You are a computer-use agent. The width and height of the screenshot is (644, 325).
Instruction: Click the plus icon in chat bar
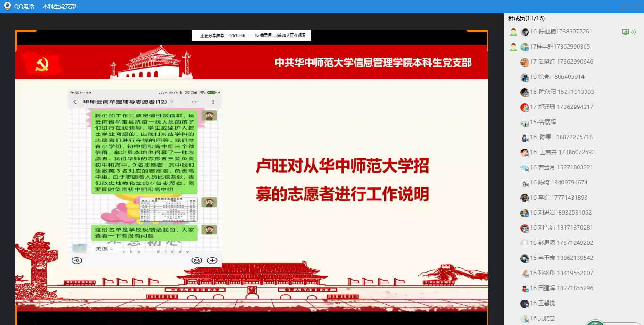coord(212,260)
